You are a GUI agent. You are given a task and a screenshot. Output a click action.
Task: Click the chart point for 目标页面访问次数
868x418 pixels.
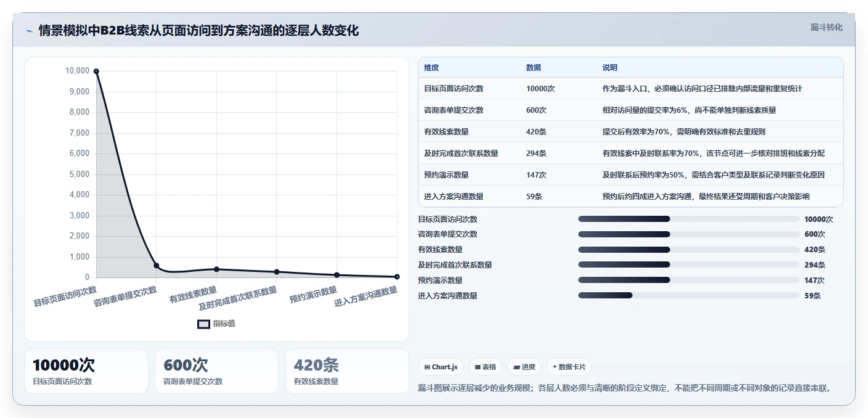pyautogui.click(x=96, y=72)
